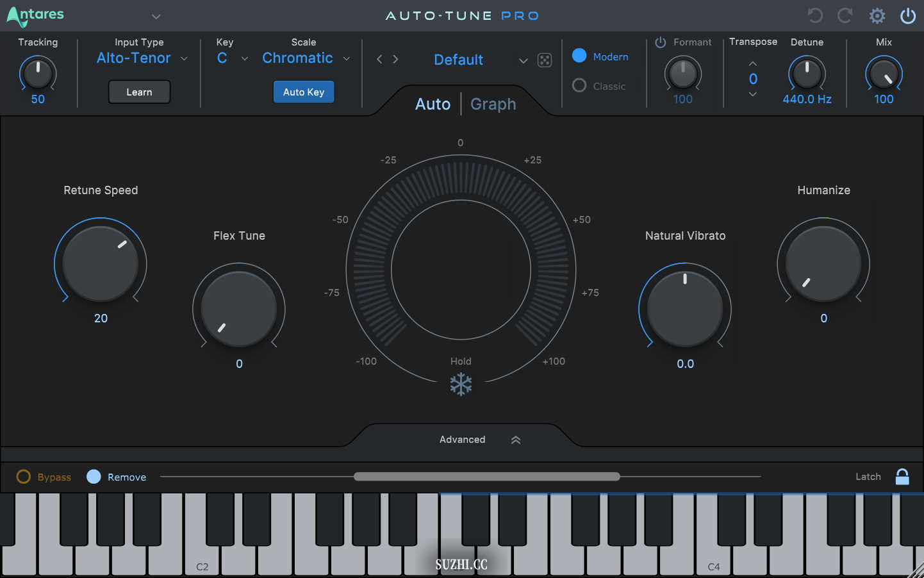The height and width of the screenshot is (578, 924).
Task: Click the keyboard range scrollbar
Action: pos(487,477)
